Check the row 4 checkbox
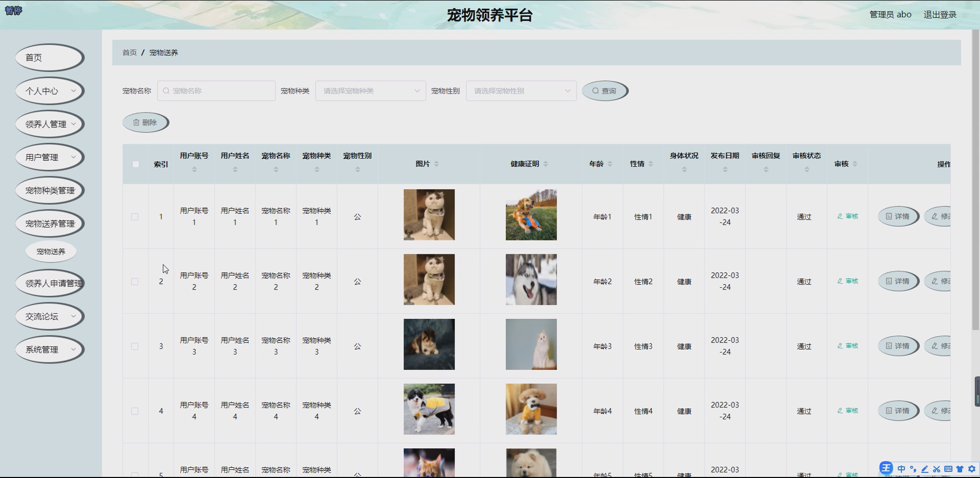Screen dimensions: 980x478 click(x=135, y=411)
